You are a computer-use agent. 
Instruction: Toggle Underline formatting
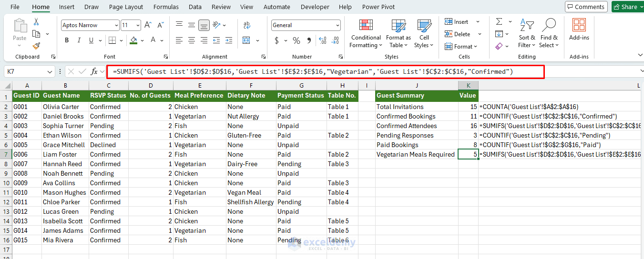92,40
